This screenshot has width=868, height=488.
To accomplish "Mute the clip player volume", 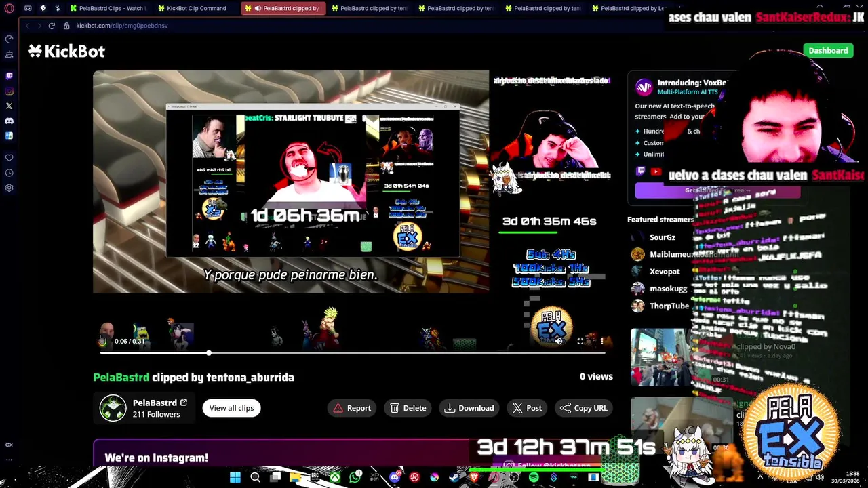I will pos(559,341).
